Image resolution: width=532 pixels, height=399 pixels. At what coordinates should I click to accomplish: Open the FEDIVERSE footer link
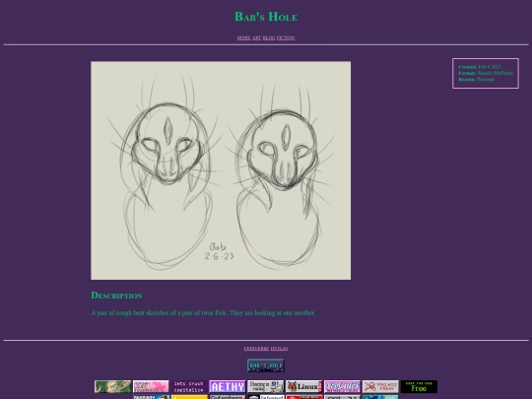(256, 349)
